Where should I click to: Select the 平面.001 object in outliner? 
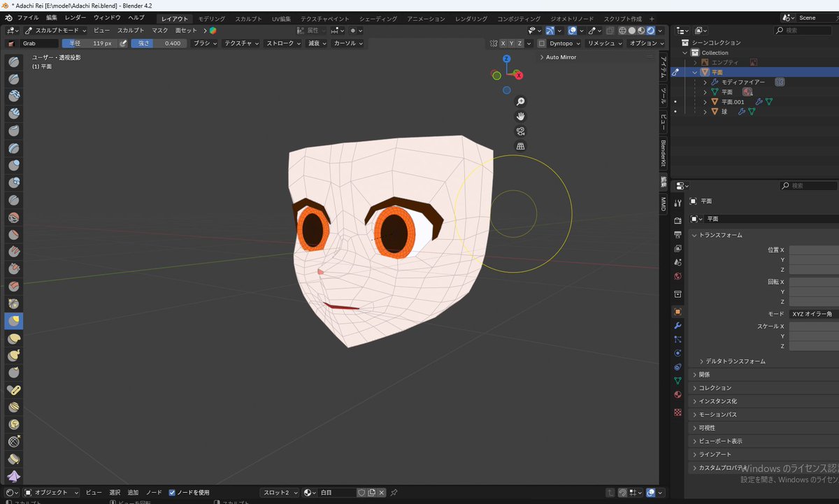732,101
